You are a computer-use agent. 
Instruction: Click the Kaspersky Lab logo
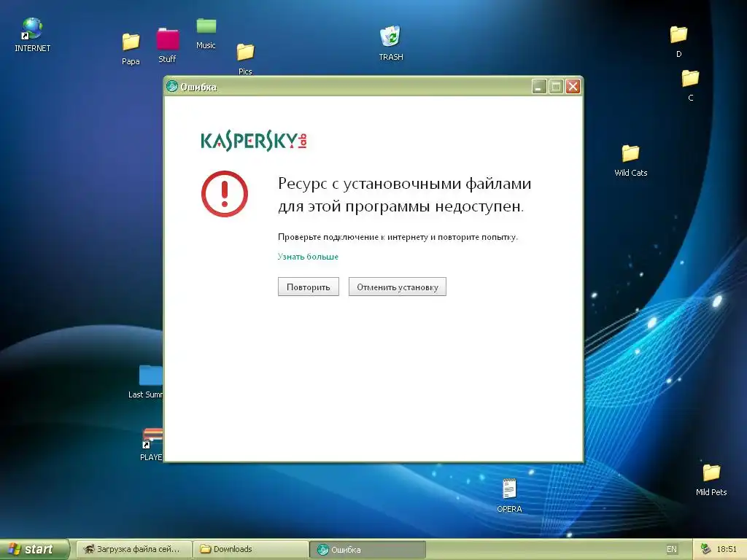pyautogui.click(x=253, y=141)
